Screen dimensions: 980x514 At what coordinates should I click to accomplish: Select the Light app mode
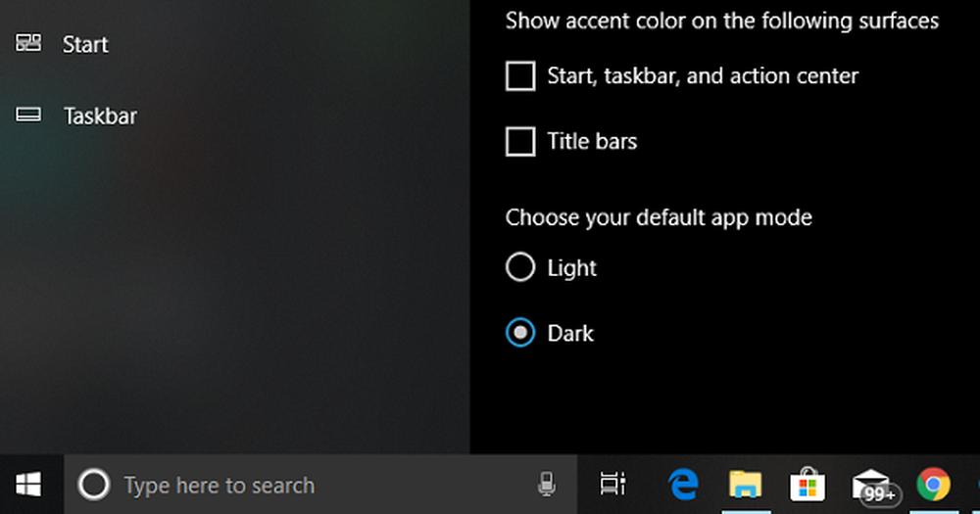(x=520, y=267)
